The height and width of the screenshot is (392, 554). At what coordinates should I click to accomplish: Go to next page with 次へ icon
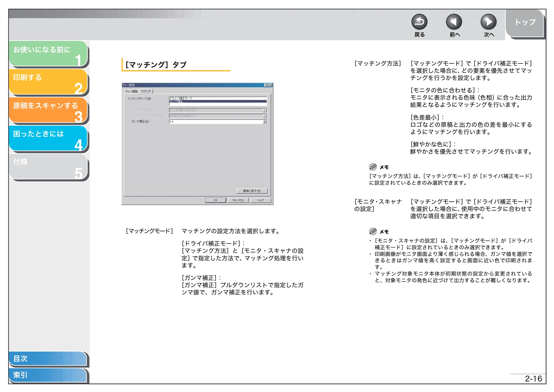489,22
